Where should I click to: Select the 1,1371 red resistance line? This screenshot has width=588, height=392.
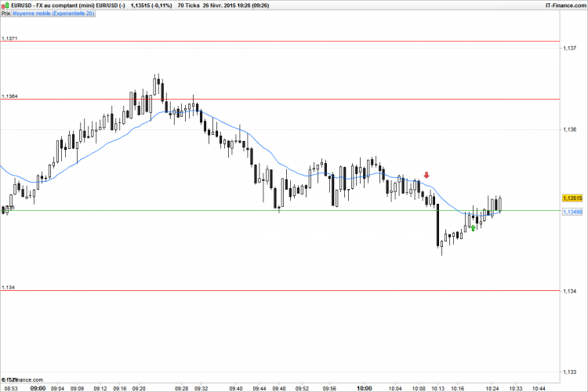(x=280, y=42)
